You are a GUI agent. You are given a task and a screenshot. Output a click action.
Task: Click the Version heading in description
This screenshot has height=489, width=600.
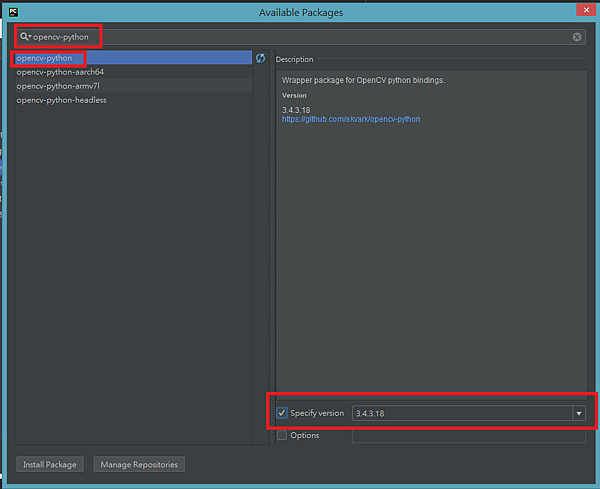click(294, 95)
